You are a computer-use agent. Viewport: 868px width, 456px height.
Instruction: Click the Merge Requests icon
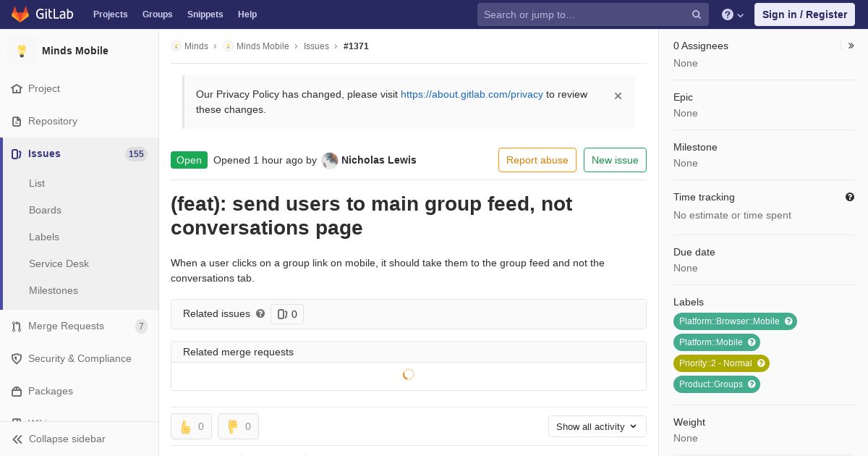pos(17,326)
